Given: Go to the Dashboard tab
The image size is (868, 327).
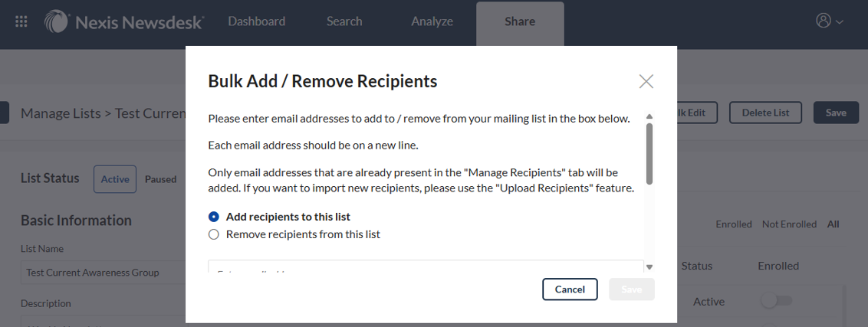Looking at the screenshot, I should point(256,21).
